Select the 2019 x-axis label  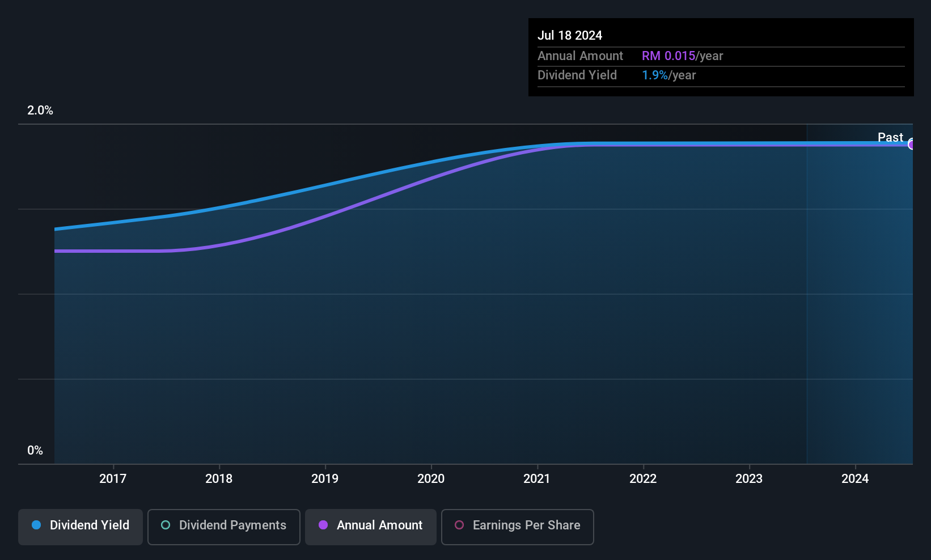[325, 478]
